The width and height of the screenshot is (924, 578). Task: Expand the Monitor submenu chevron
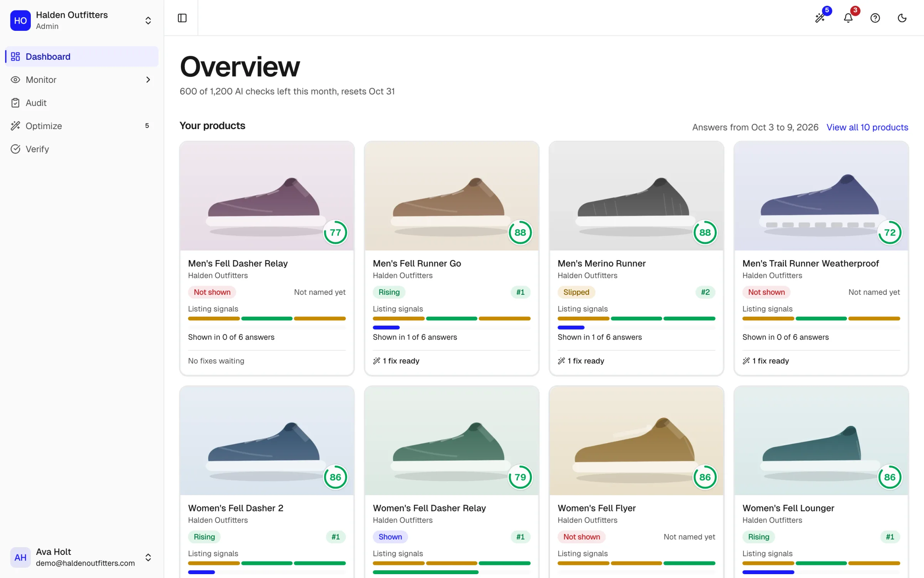[148, 79]
